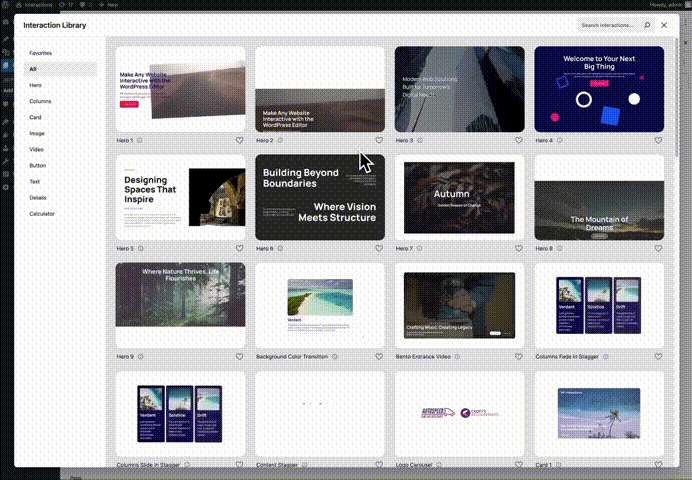Click the info icon beside Hero 2
The image size is (692, 480).
tap(278, 141)
